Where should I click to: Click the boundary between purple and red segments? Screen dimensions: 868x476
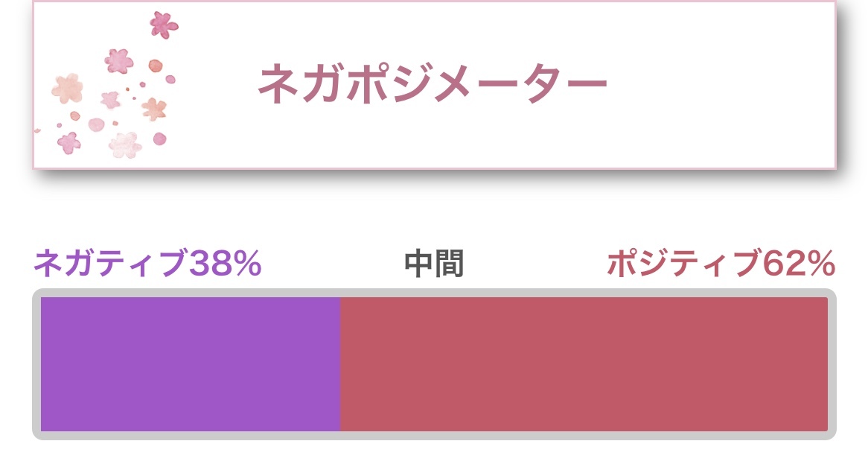click(x=340, y=364)
